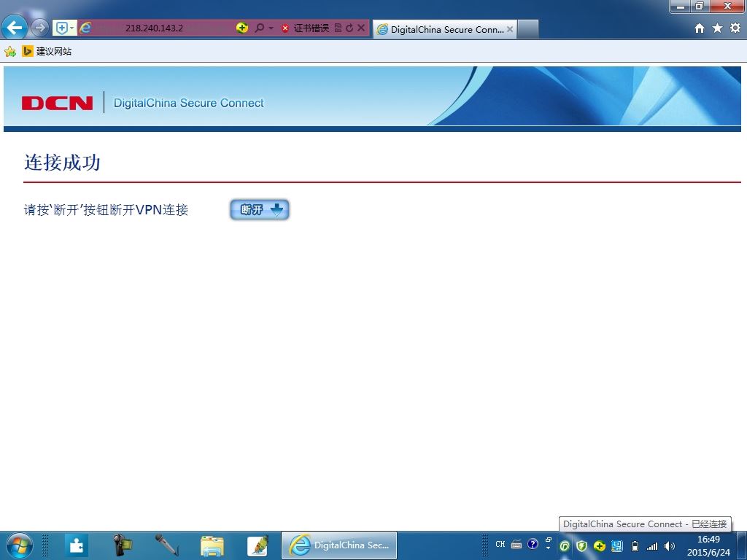
Task: Click the 连接成功 heading text
Action: 62,163
